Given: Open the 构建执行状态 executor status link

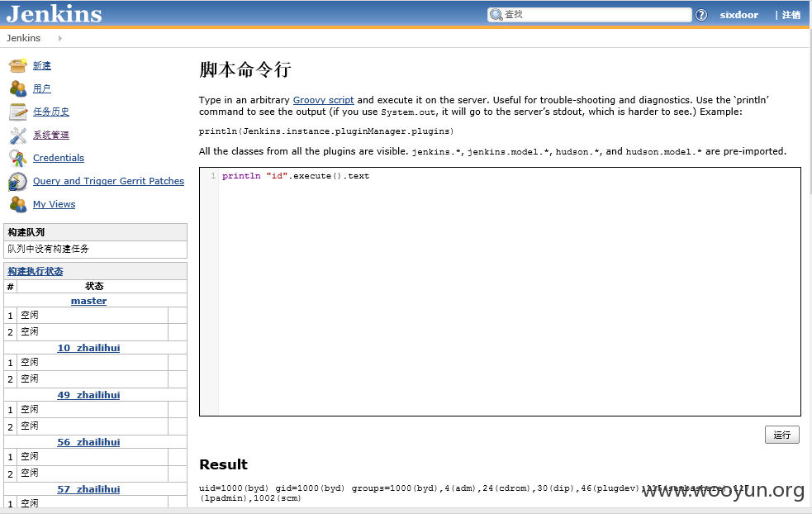Looking at the screenshot, I should point(36,272).
